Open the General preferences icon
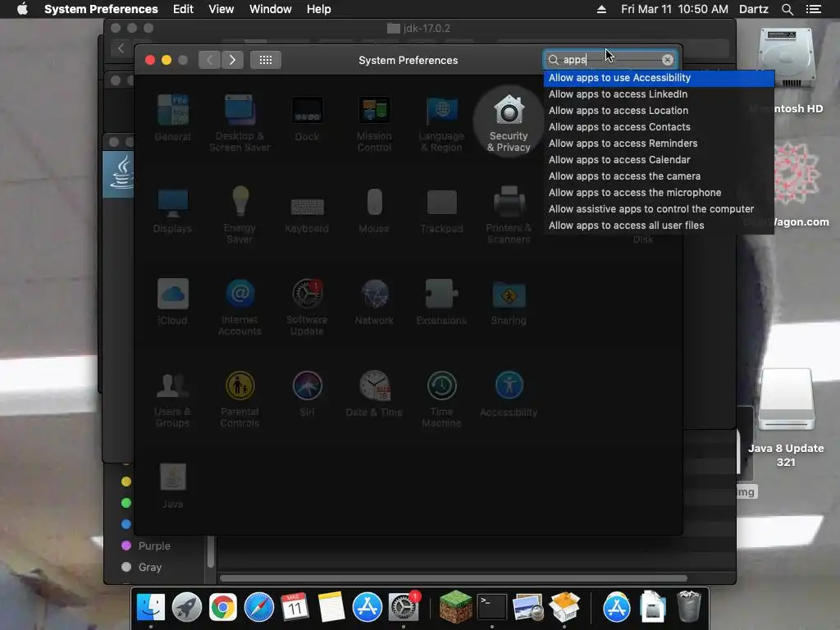The height and width of the screenshot is (630, 840). pyautogui.click(x=172, y=117)
